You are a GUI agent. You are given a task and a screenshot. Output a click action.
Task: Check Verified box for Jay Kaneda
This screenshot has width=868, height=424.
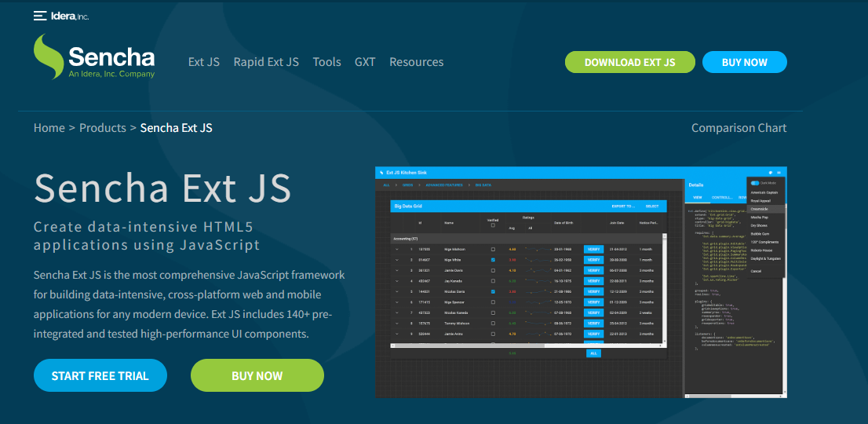pos(493,280)
